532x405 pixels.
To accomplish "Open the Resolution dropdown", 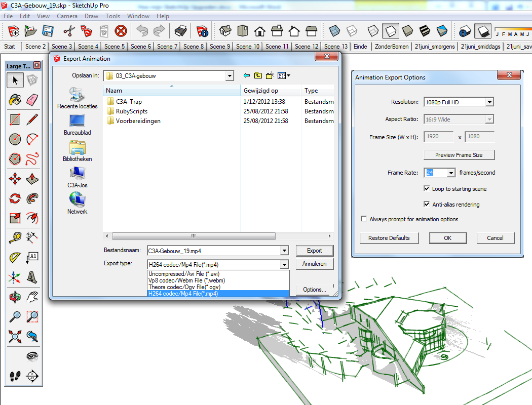I will coord(489,102).
